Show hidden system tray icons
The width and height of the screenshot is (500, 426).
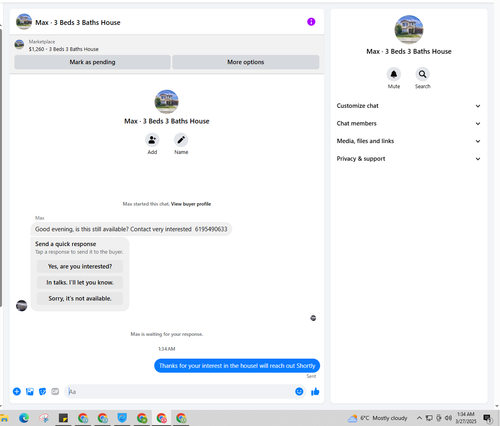(419, 418)
